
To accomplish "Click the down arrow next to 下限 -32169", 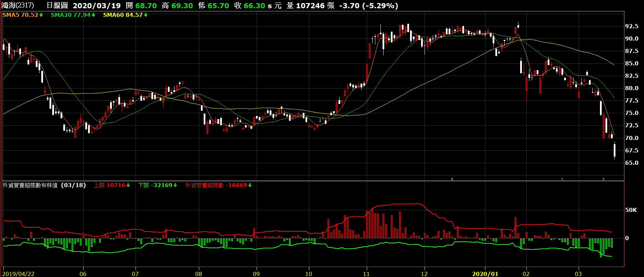I will click(175, 185).
